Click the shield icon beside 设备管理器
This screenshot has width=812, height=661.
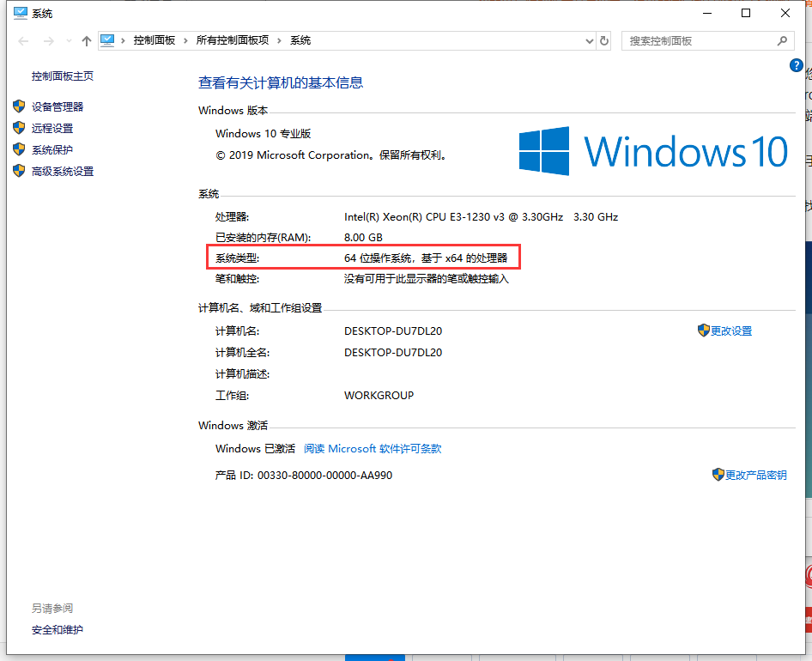(19, 106)
